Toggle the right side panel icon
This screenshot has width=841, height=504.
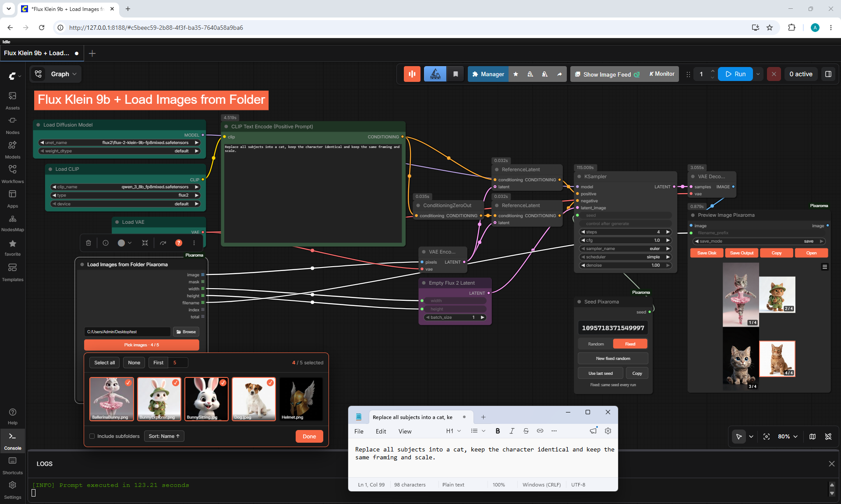point(828,74)
